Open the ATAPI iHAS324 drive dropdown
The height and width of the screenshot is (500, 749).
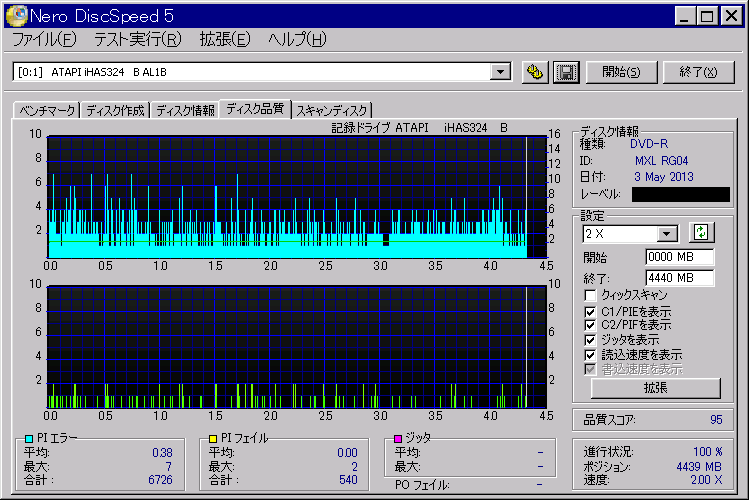pos(500,72)
